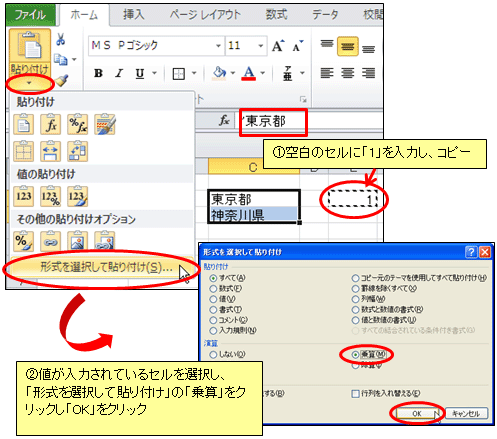Click Center text alignment icon
The height and width of the screenshot is (439, 497).
coord(348,73)
